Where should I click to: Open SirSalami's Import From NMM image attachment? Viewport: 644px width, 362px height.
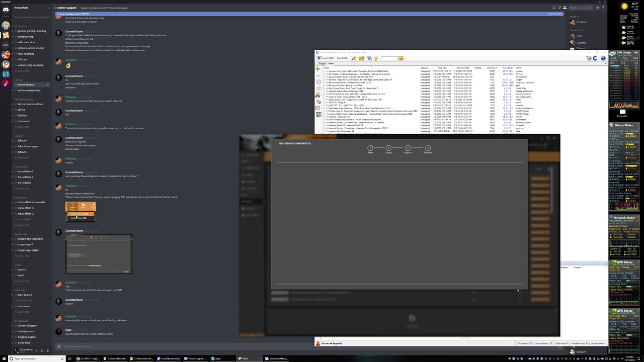click(80, 211)
